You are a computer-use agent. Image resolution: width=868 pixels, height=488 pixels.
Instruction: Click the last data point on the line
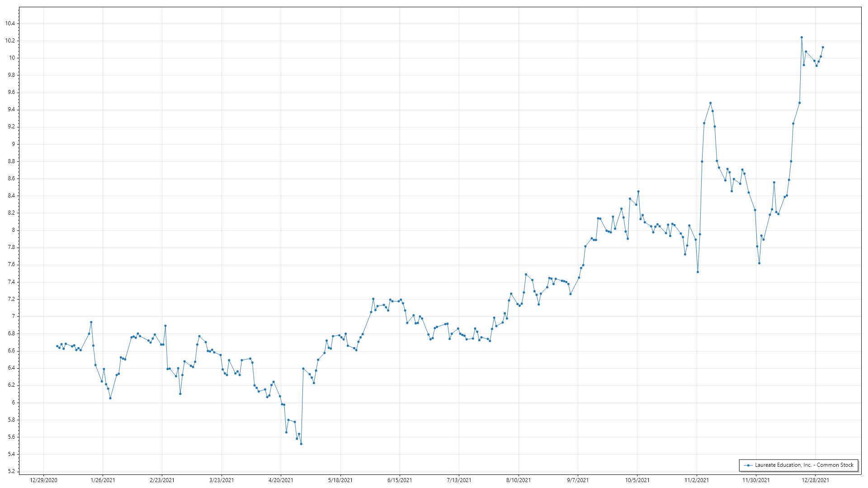tap(823, 47)
